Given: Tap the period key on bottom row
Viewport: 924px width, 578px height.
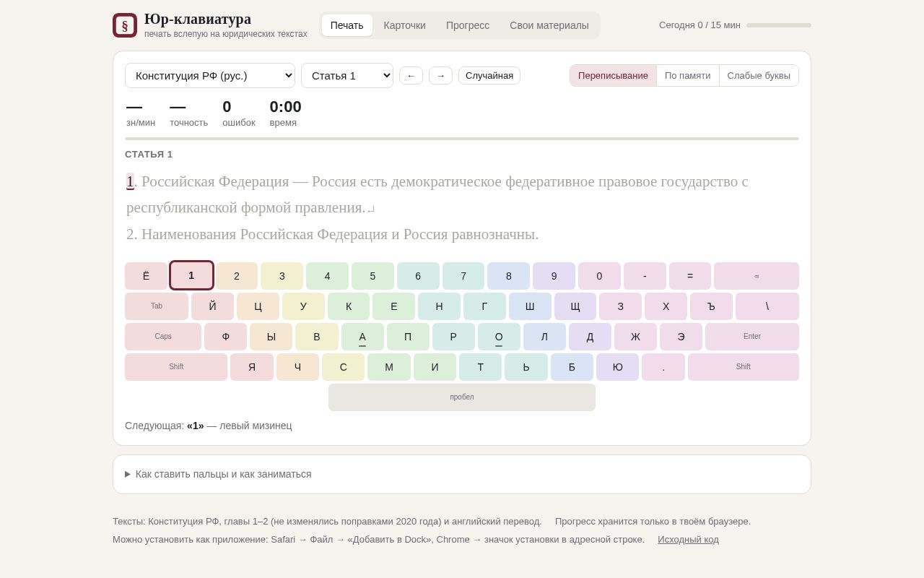Looking at the screenshot, I should (663, 367).
